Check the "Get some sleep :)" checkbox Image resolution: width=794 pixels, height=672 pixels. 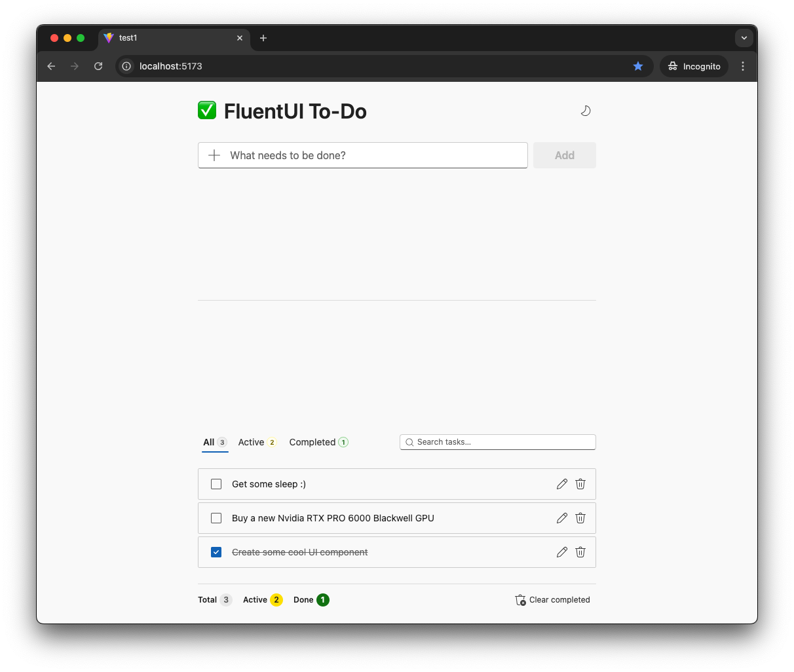(216, 484)
